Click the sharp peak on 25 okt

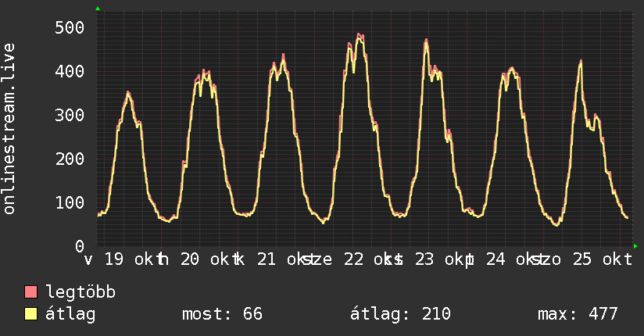[581, 62]
